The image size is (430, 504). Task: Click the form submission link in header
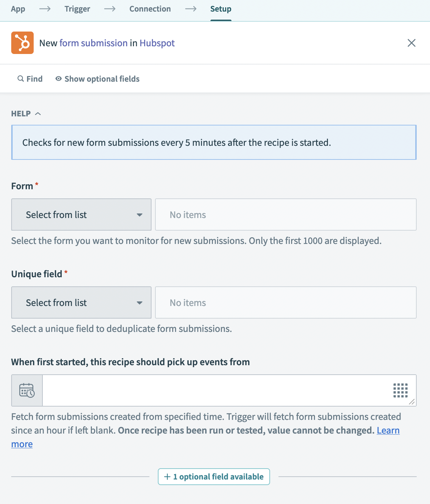(x=93, y=43)
